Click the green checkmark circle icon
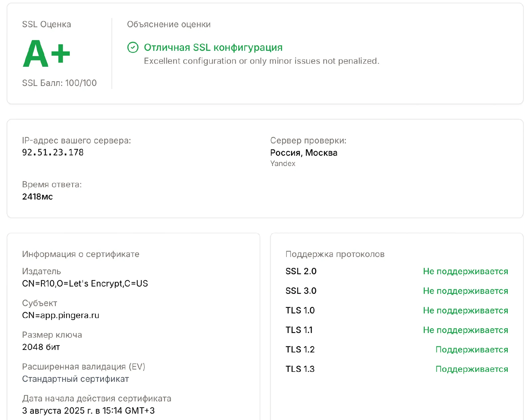The image size is (531, 420). tap(133, 47)
